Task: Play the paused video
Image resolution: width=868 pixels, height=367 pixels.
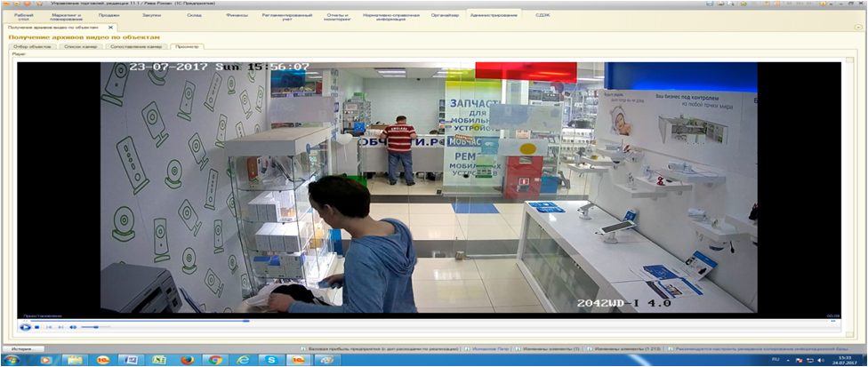Action: (x=25, y=327)
